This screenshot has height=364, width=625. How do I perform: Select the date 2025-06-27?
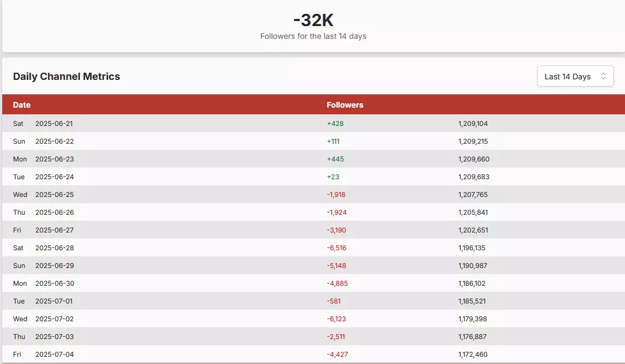[54, 230]
